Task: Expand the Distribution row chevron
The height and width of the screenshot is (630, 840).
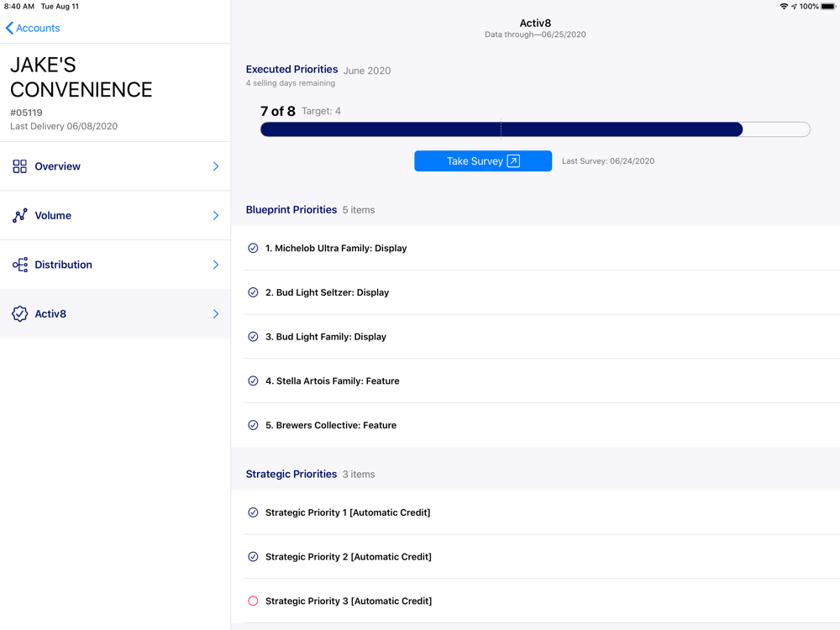Action: [x=216, y=265]
